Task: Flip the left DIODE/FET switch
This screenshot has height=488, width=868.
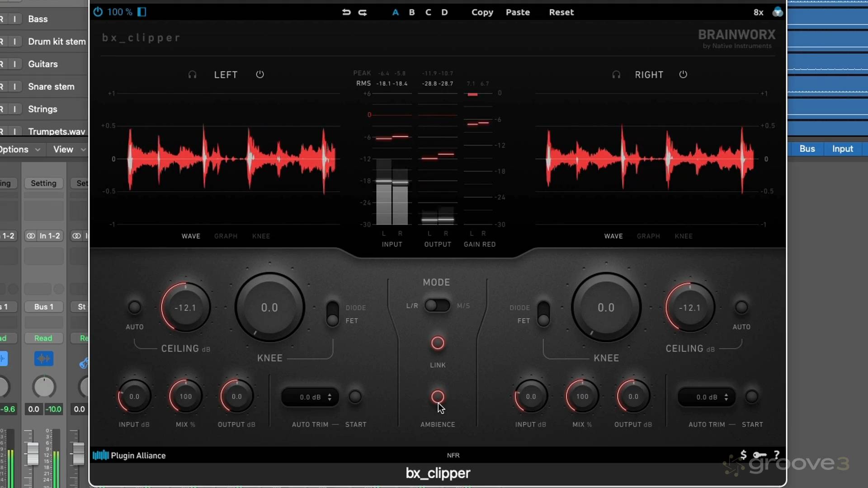Action: (x=333, y=313)
